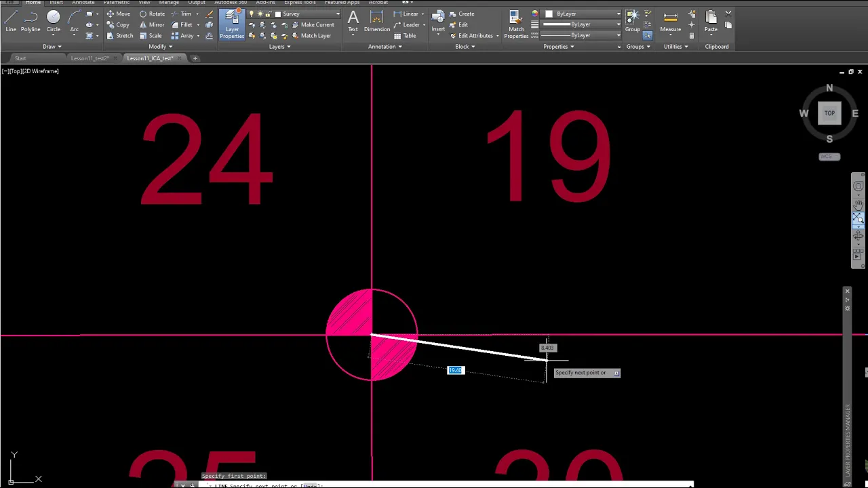Open the Measure utility

[x=670, y=21]
